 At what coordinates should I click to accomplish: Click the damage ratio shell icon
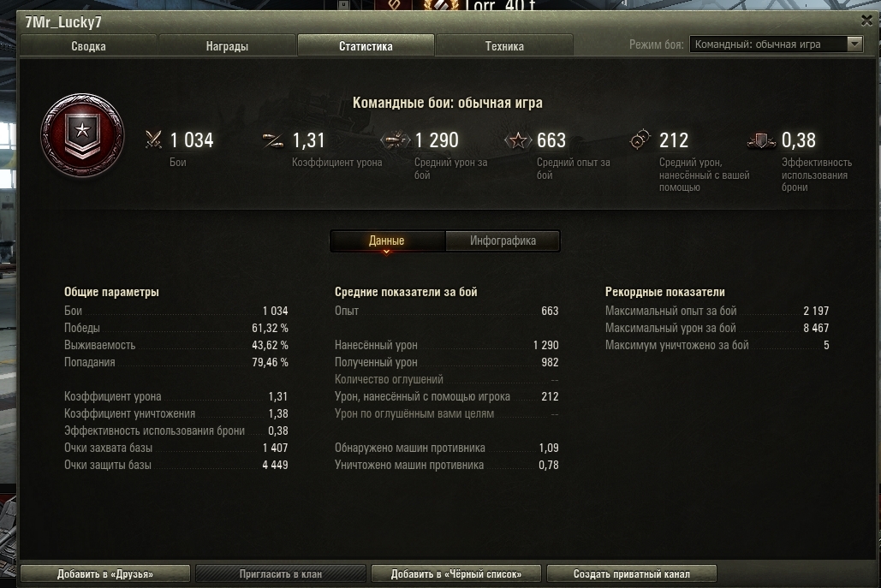pos(273,140)
